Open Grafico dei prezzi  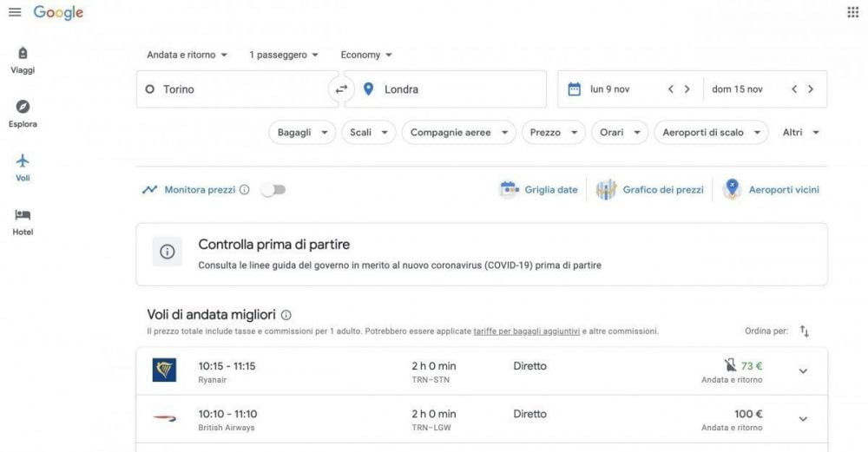coord(650,190)
